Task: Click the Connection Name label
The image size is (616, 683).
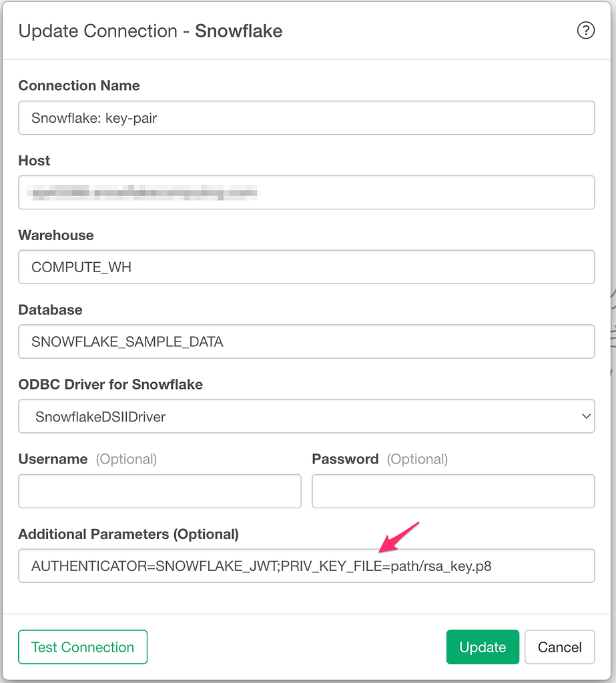Action: click(79, 86)
